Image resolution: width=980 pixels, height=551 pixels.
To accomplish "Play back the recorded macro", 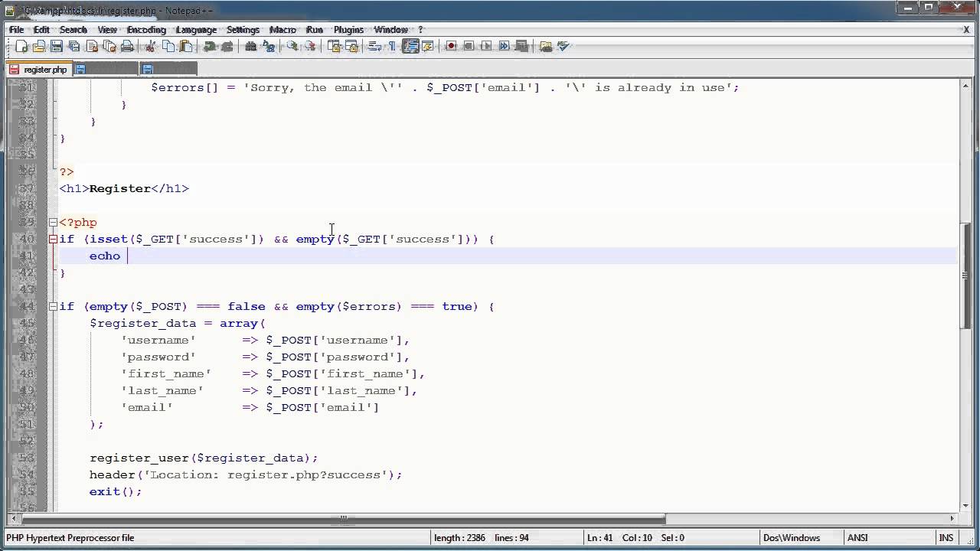I will coord(486,47).
